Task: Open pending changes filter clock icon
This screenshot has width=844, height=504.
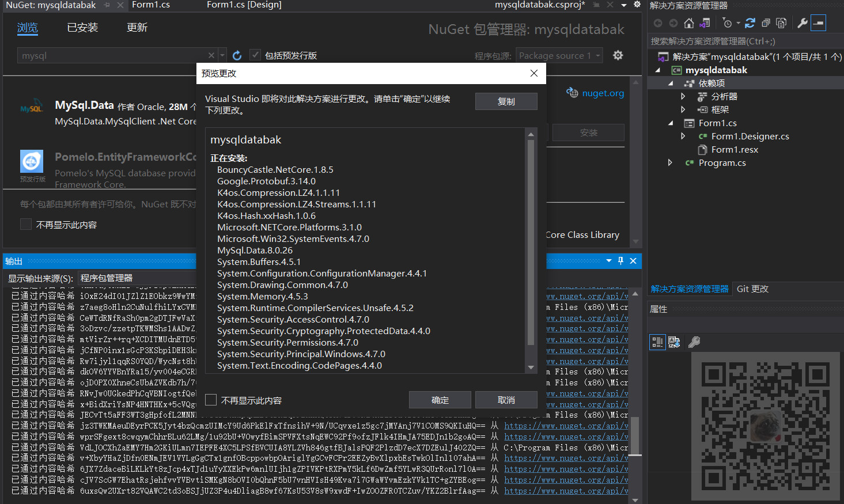Action: [728, 23]
